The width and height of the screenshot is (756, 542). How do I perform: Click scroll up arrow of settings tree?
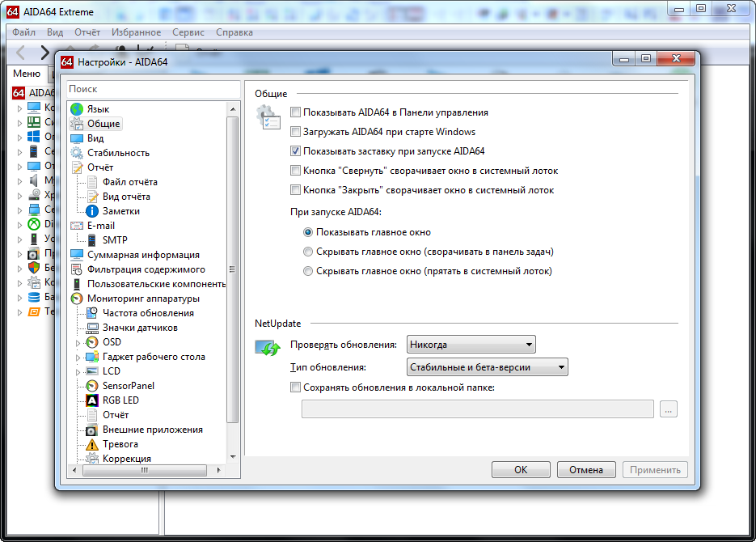click(x=233, y=109)
